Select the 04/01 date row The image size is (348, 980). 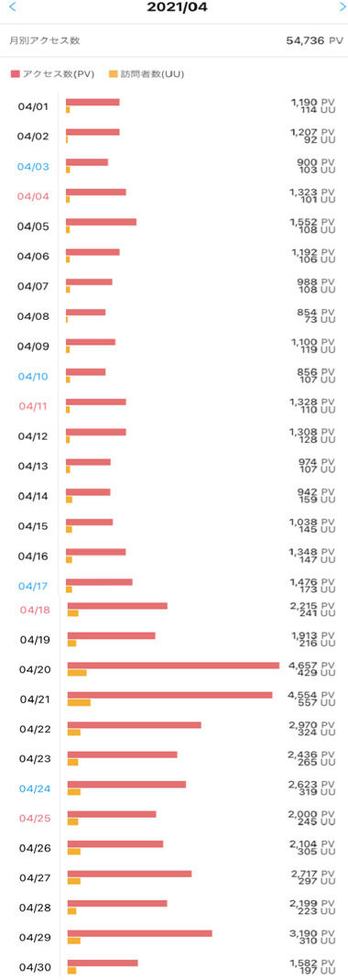pos(174,105)
